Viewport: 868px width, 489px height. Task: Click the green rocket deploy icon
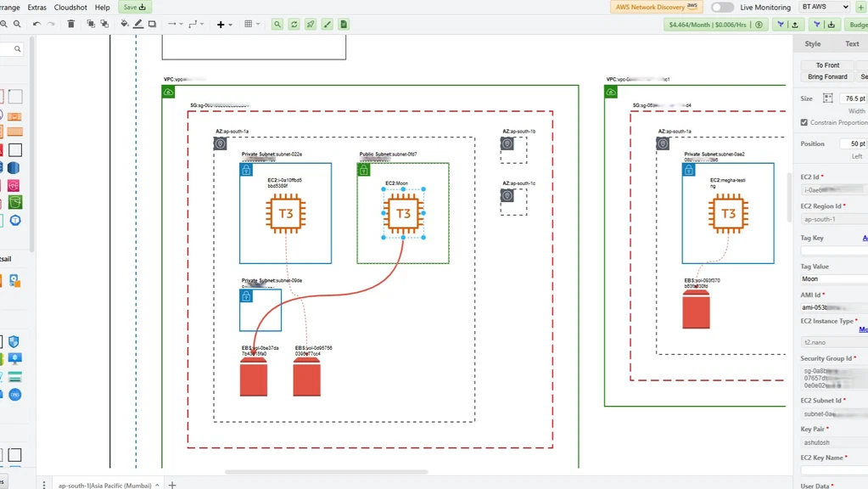point(311,25)
